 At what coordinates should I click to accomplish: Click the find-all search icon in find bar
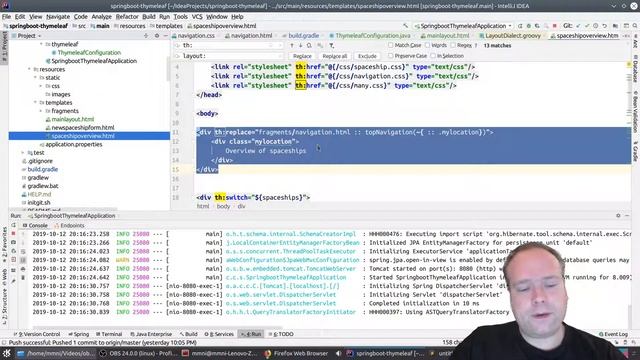point(309,45)
